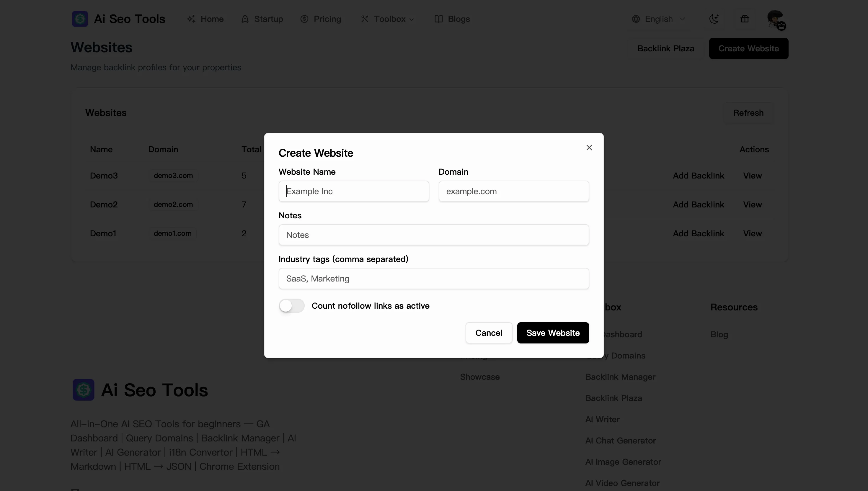Viewport: 868px width, 491px height.
Task: Enable the Count nofollow links as active toggle
Action: pyautogui.click(x=291, y=305)
